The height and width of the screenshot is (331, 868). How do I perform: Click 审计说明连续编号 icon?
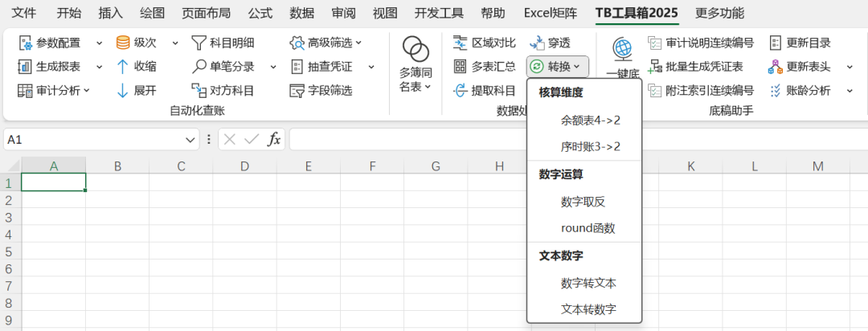point(655,43)
